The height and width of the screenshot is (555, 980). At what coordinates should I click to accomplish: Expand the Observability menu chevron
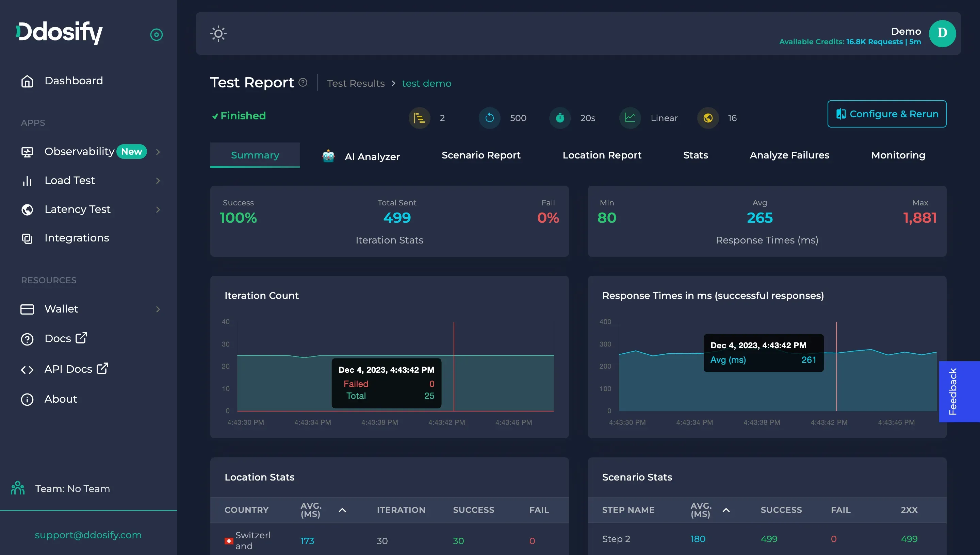pos(158,152)
